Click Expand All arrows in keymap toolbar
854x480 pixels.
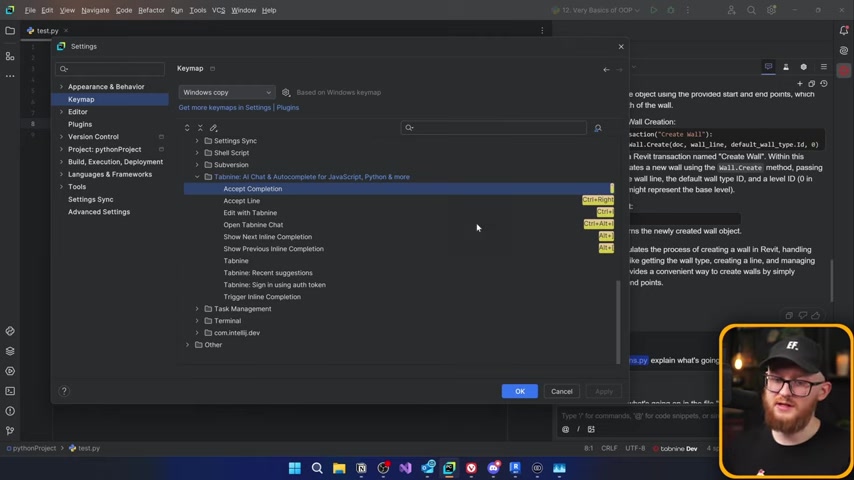coord(187,128)
